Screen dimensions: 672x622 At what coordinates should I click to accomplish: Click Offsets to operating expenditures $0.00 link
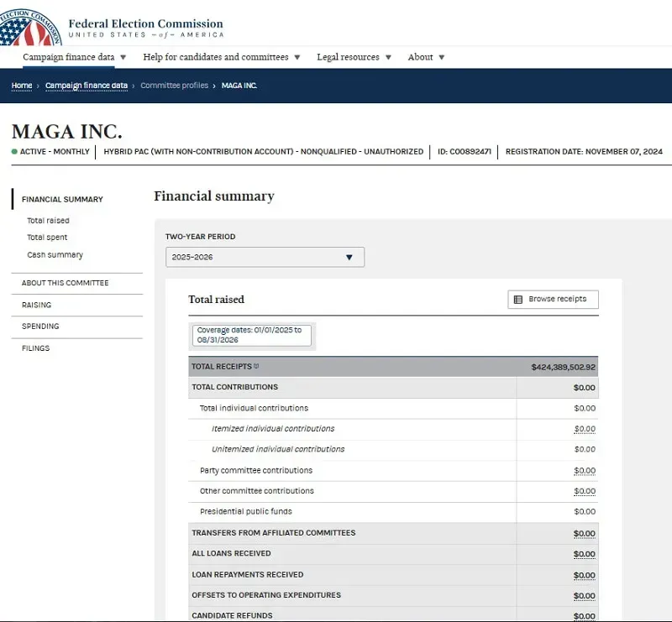(x=584, y=595)
